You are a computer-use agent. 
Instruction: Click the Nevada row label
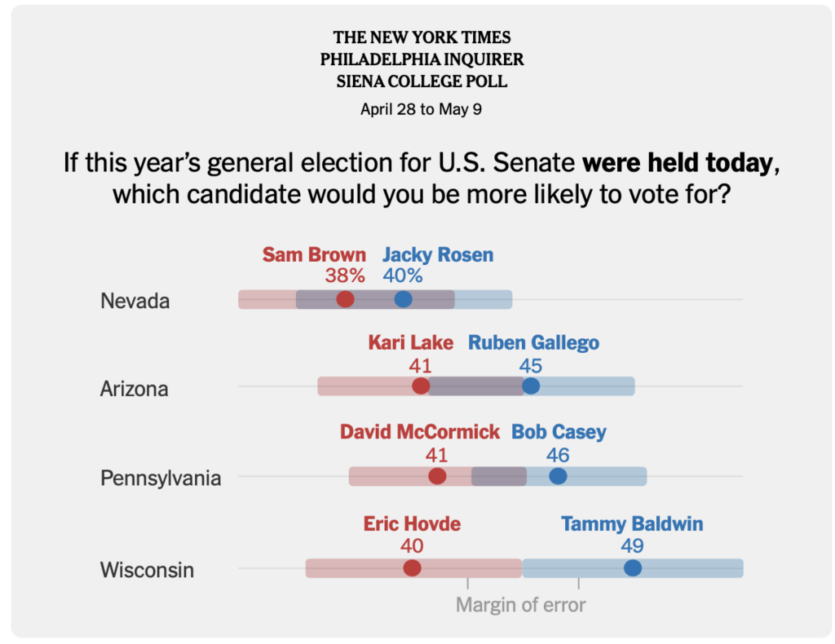point(135,301)
